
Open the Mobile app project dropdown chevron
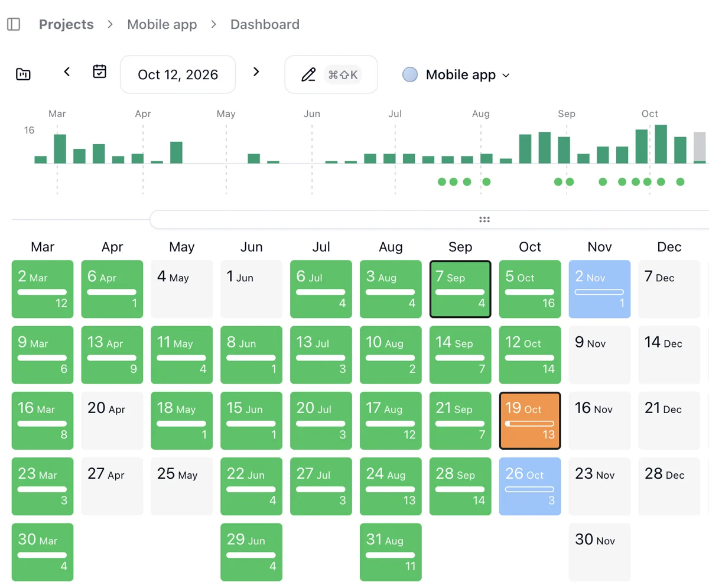coord(506,75)
